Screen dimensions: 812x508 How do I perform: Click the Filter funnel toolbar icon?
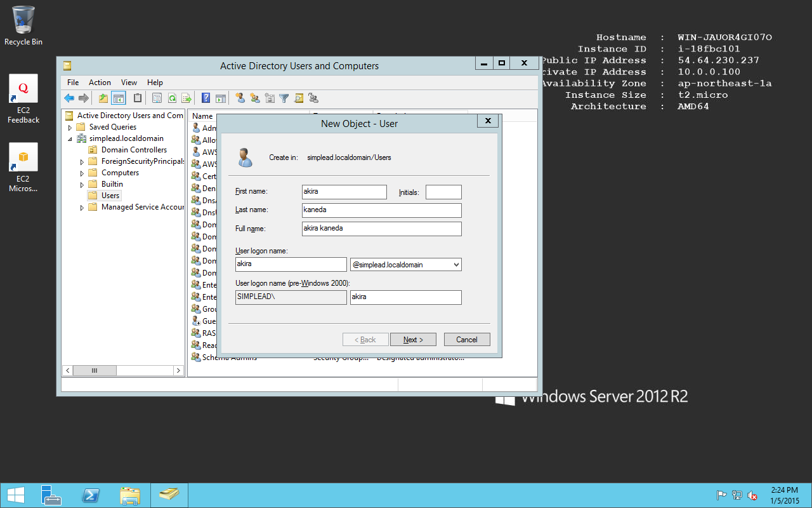pyautogui.click(x=284, y=98)
